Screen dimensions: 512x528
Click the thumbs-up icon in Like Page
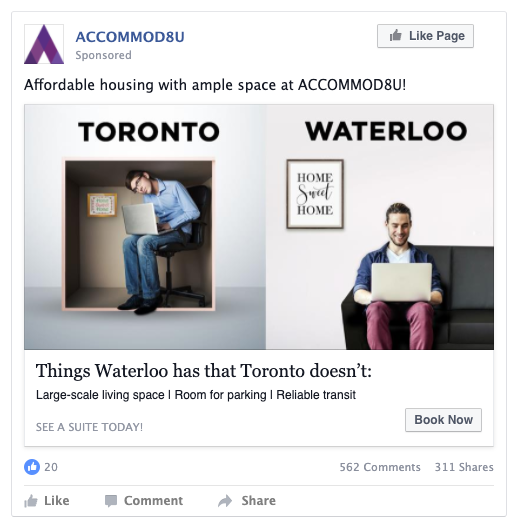[395, 35]
